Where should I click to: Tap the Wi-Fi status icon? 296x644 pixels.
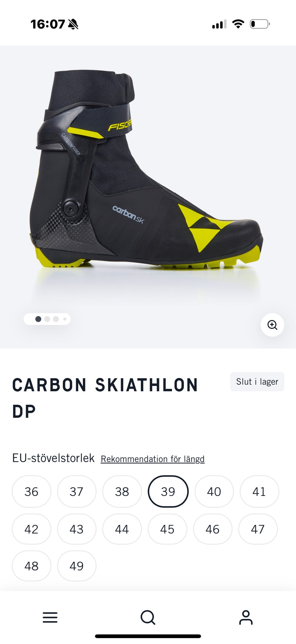[238, 24]
